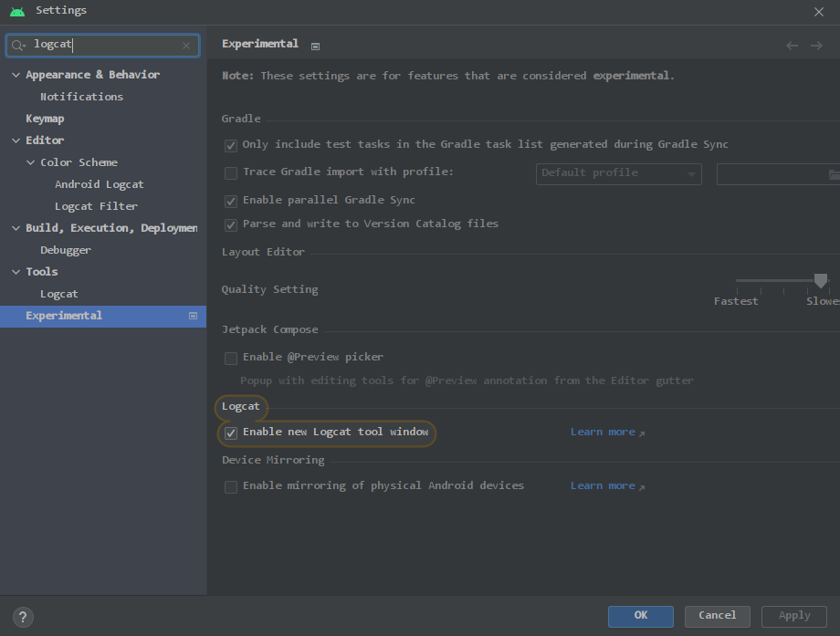
Task: Uncheck Enable parallel Gradle Sync
Action: pyautogui.click(x=230, y=199)
